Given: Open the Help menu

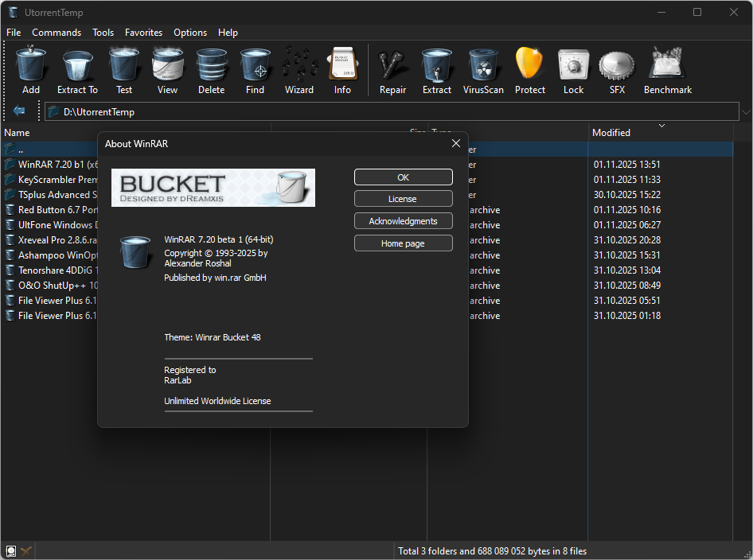Looking at the screenshot, I should pos(228,33).
